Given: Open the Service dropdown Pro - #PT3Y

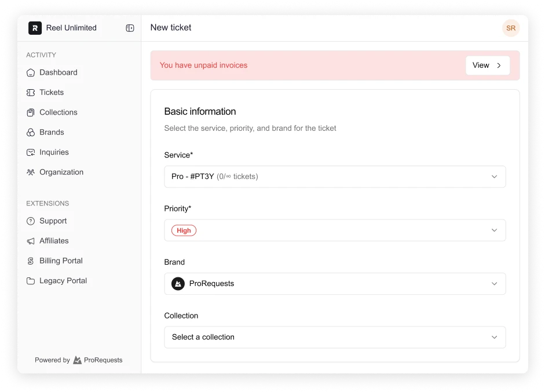Looking at the screenshot, I should [x=335, y=177].
